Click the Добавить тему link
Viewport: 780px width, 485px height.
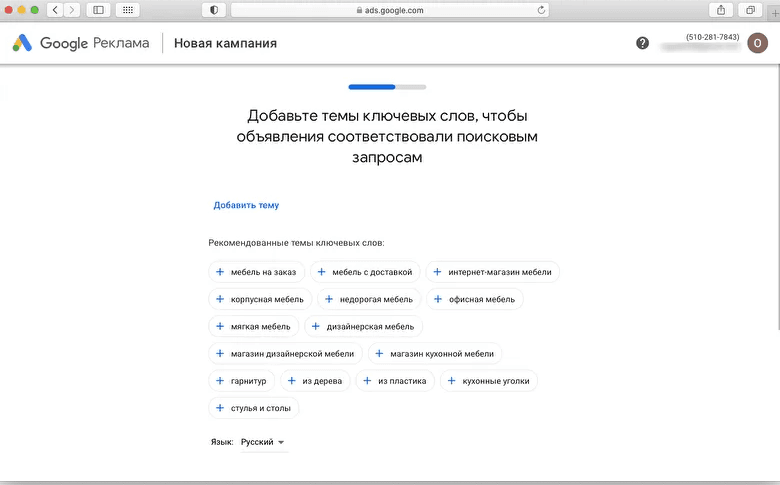coord(246,205)
